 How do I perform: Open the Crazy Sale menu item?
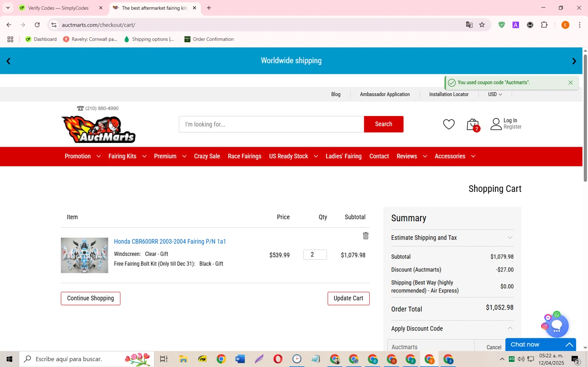[x=207, y=156]
